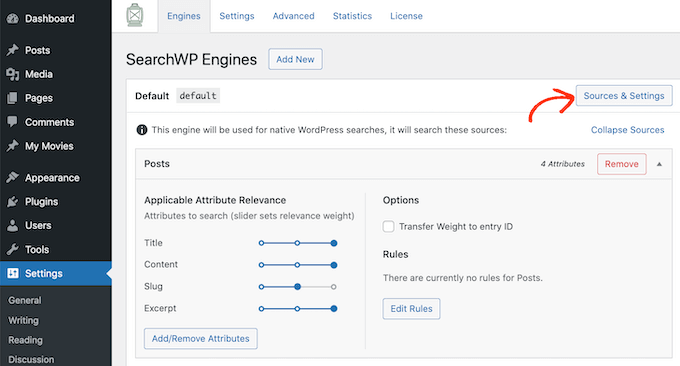Open Sources & Settings for Default engine
Image resolution: width=680 pixels, height=366 pixels.
pos(624,95)
